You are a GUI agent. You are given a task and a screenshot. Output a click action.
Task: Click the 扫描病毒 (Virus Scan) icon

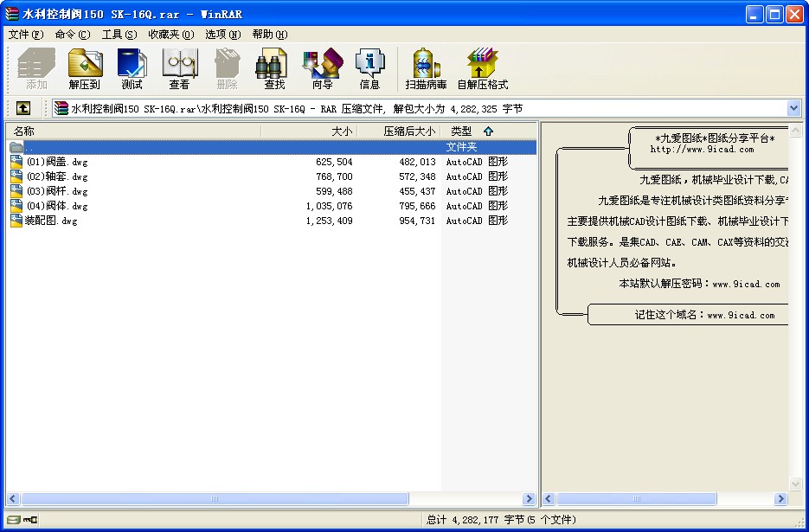426,69
